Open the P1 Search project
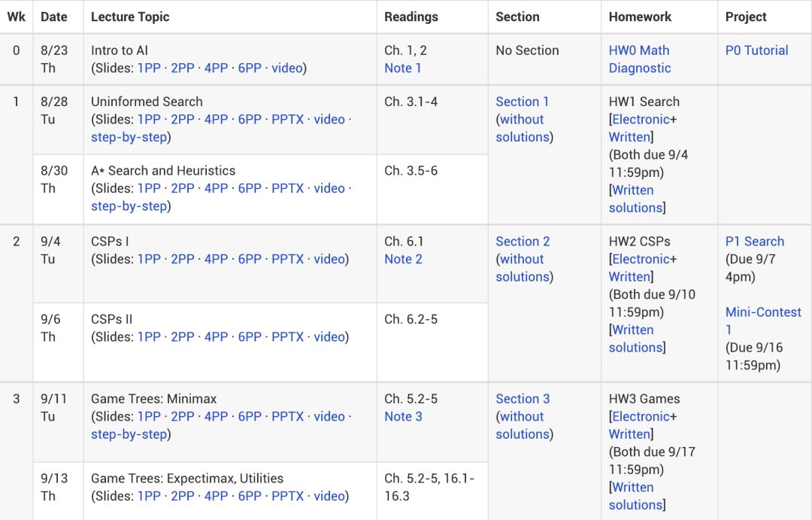Screen dimensions: 812x520 click(754, 242)
